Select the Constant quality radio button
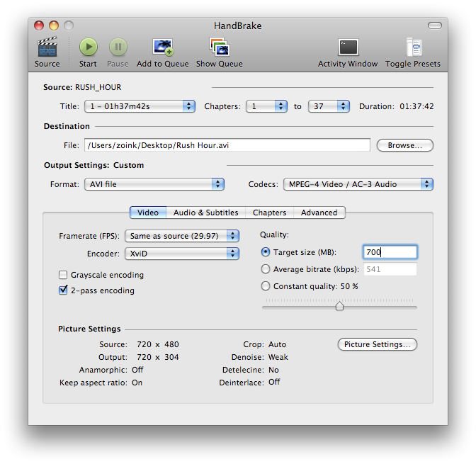This screenshot has width=476, height=464. tap(266, 286)
